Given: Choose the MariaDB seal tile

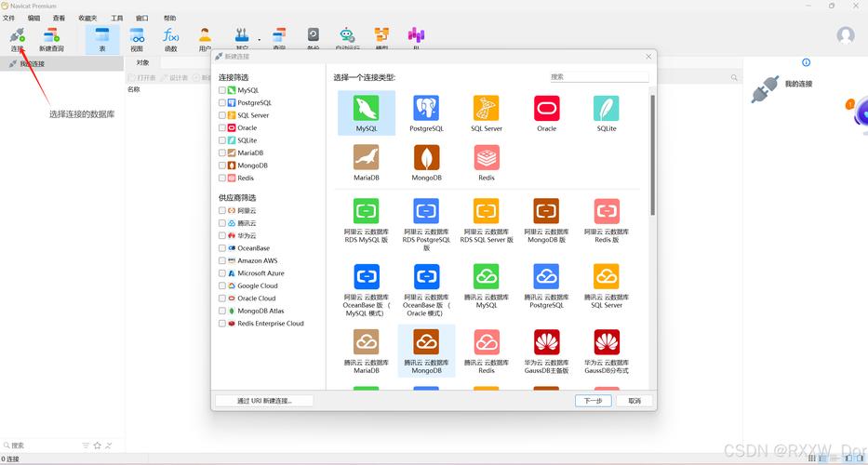Looking at the screenshot, I should tap(367, 162).
